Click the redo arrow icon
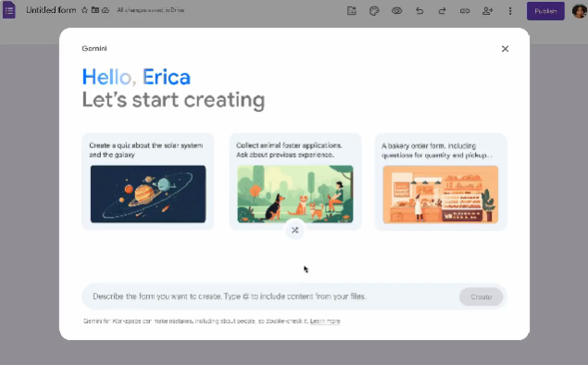The width and height of the screenshot is (588, 365). [x=442, y=11]
